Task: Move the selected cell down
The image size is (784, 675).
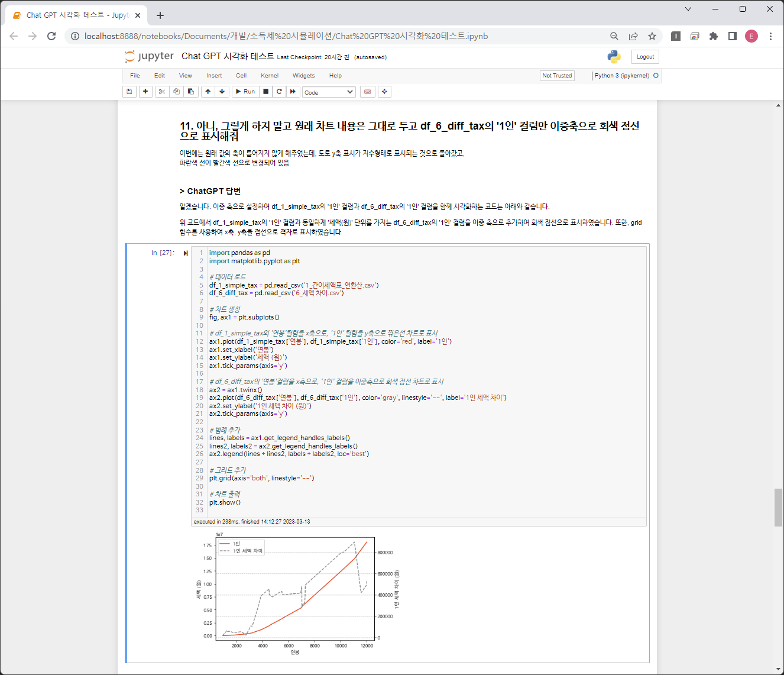Action: tap(222, 92)
